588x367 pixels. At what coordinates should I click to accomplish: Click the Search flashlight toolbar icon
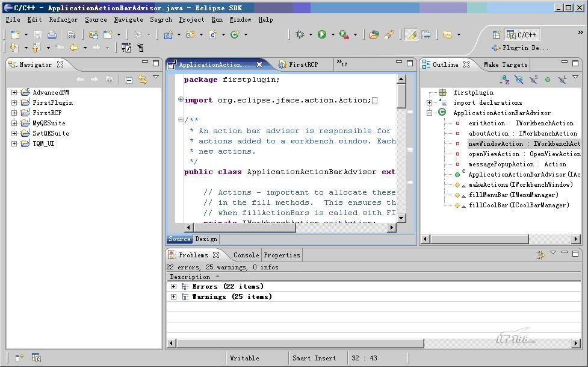click(x=389, y=34)
